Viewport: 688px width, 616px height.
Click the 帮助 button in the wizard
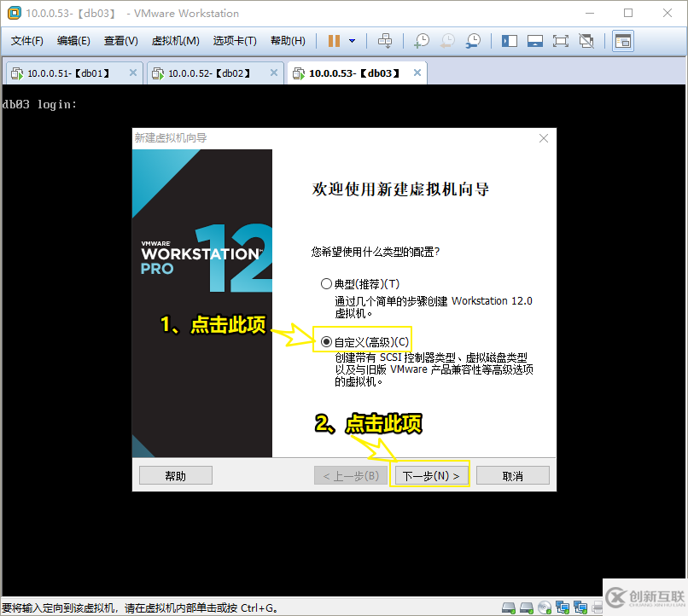[x=176, y=475]
